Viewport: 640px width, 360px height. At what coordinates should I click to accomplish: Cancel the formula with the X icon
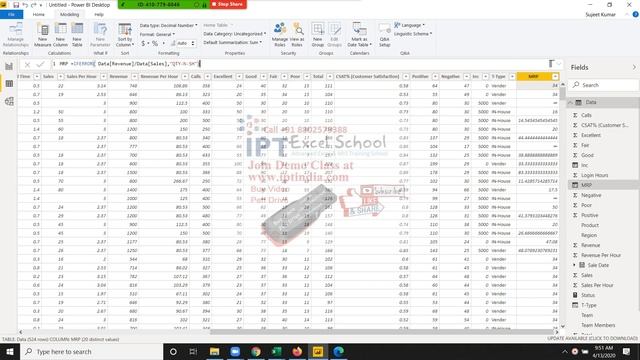[27, 64]
